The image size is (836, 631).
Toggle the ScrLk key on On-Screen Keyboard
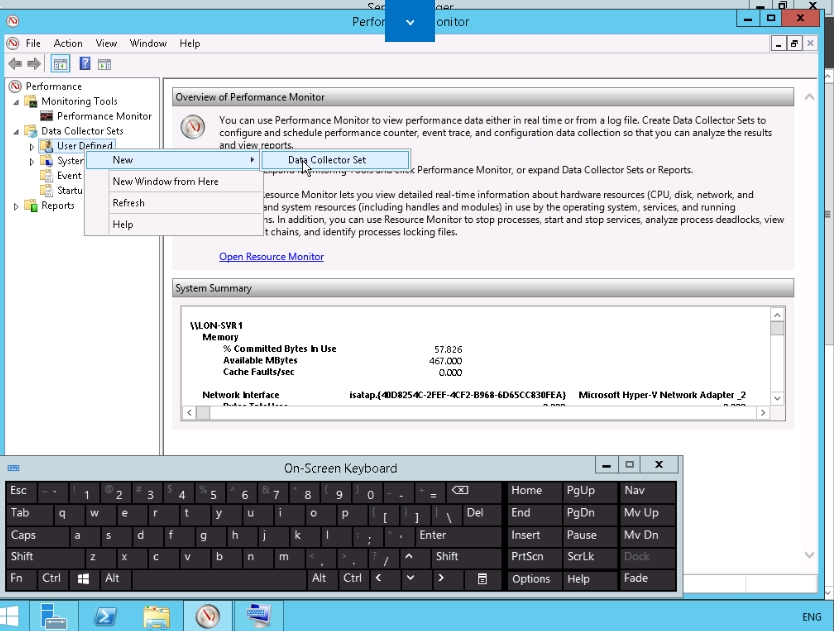pos(590,557)
